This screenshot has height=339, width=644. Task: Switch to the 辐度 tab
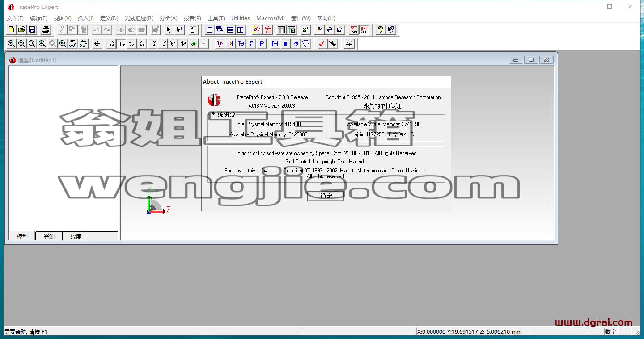[76, 236]
